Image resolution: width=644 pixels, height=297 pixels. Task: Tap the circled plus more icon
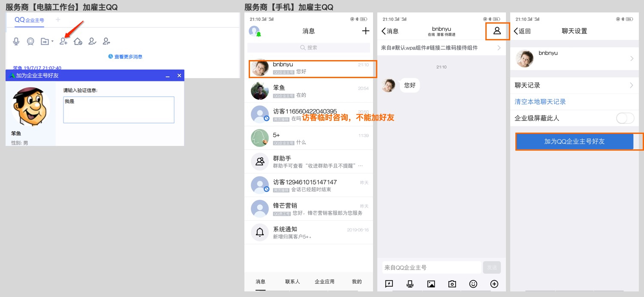click(x=494, y=284)
